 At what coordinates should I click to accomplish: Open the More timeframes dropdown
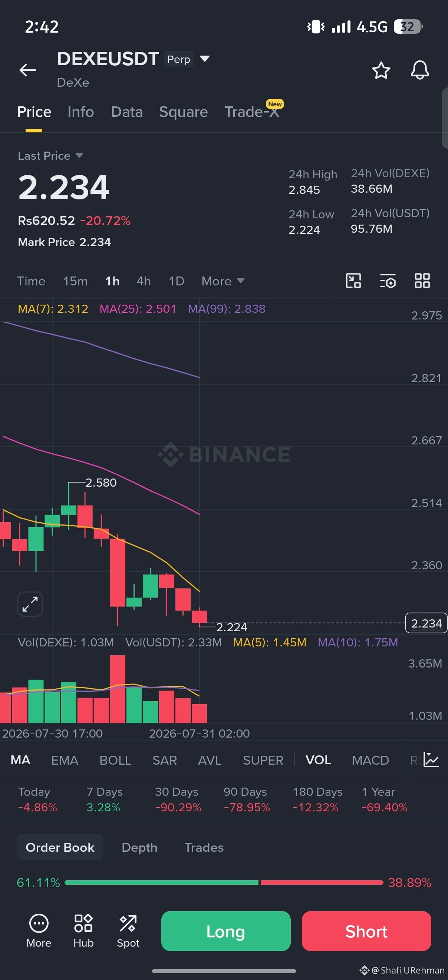click(x=223, y=281)
